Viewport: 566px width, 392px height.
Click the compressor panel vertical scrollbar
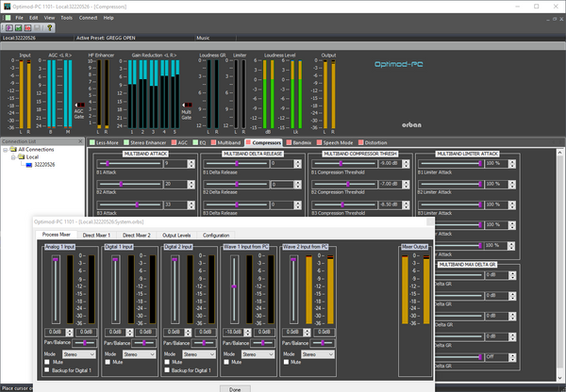pos(559,265)
